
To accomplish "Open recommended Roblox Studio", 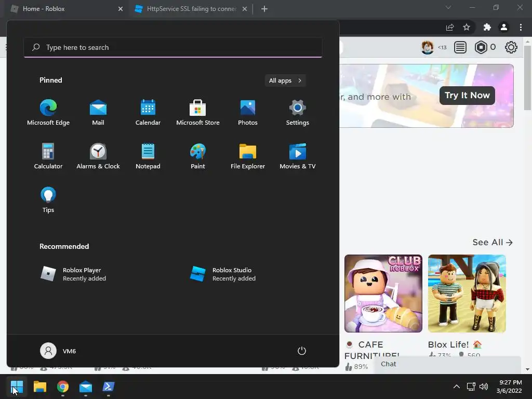I will click(223, 274).
